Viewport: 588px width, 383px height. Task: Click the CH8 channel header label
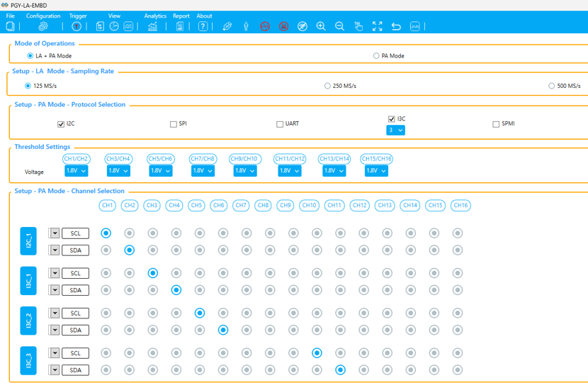point(264,206)
